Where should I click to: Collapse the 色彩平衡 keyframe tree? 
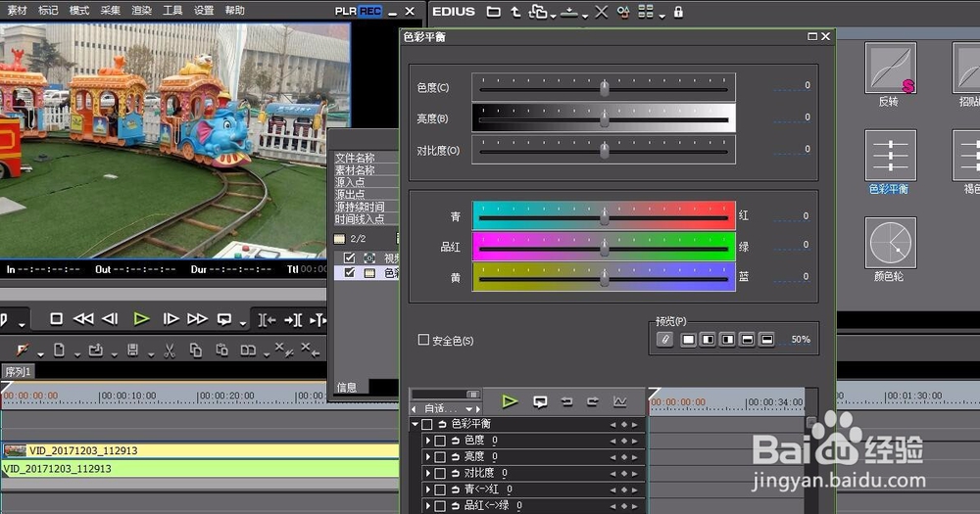tap(415, 424)
